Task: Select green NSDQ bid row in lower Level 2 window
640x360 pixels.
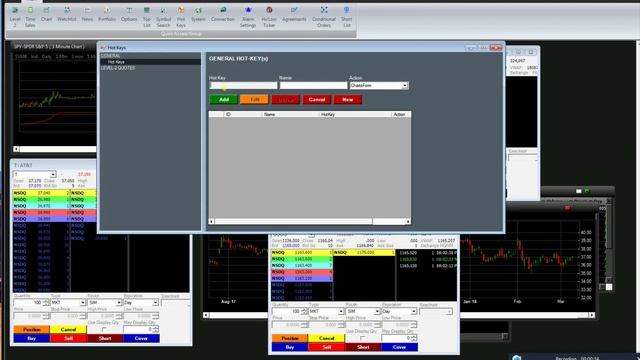Action: point(302,259)
